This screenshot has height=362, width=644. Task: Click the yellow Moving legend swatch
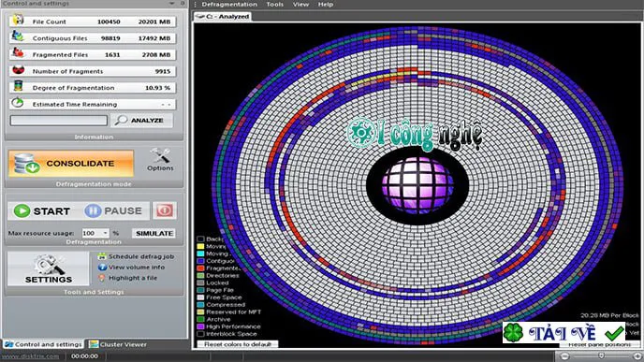click(200, 246)
